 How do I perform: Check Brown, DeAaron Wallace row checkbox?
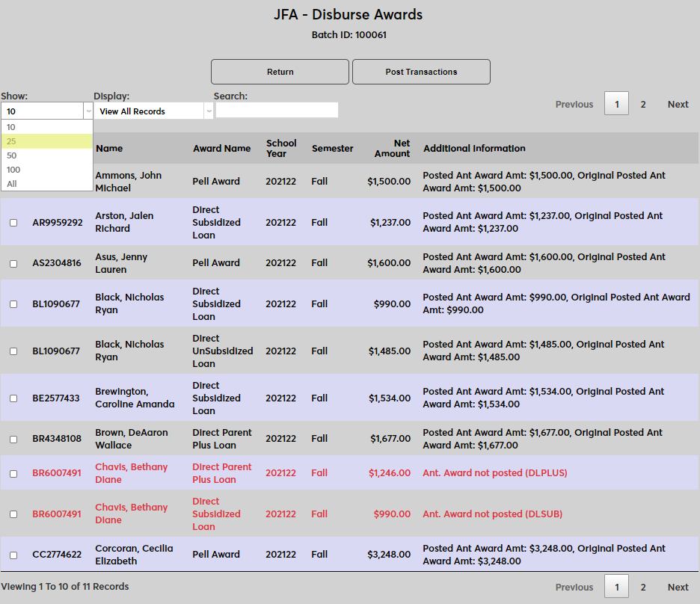coord(13,439)
